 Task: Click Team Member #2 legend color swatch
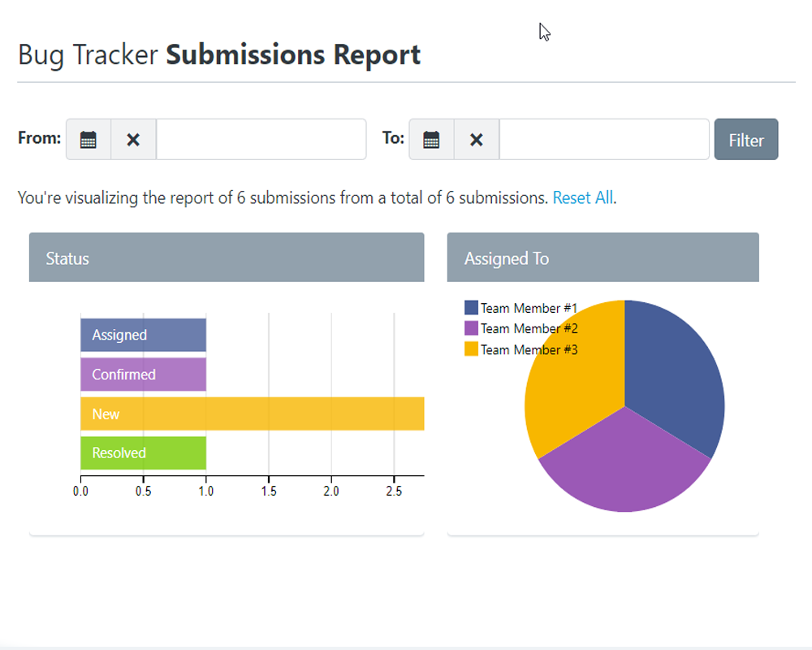pyautogui.click(x=471, y=328)
